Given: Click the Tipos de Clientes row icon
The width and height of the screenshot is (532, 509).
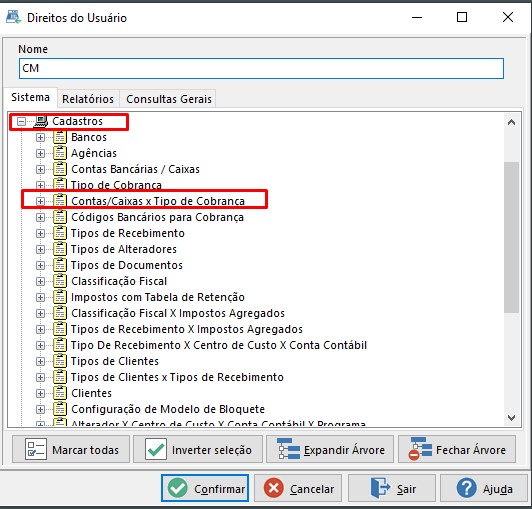Looking at the screenshot, I should 60,361.
